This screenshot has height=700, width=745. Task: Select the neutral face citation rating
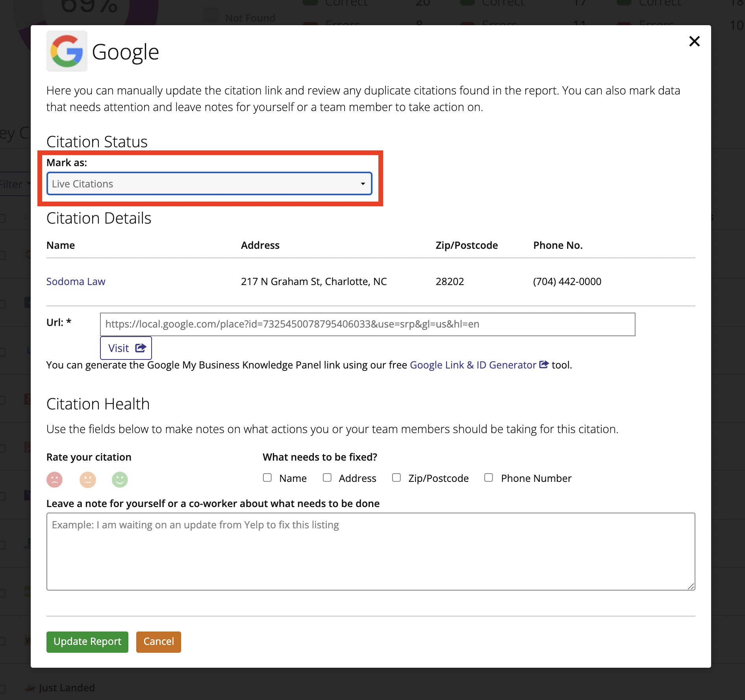tap(87, 480)
